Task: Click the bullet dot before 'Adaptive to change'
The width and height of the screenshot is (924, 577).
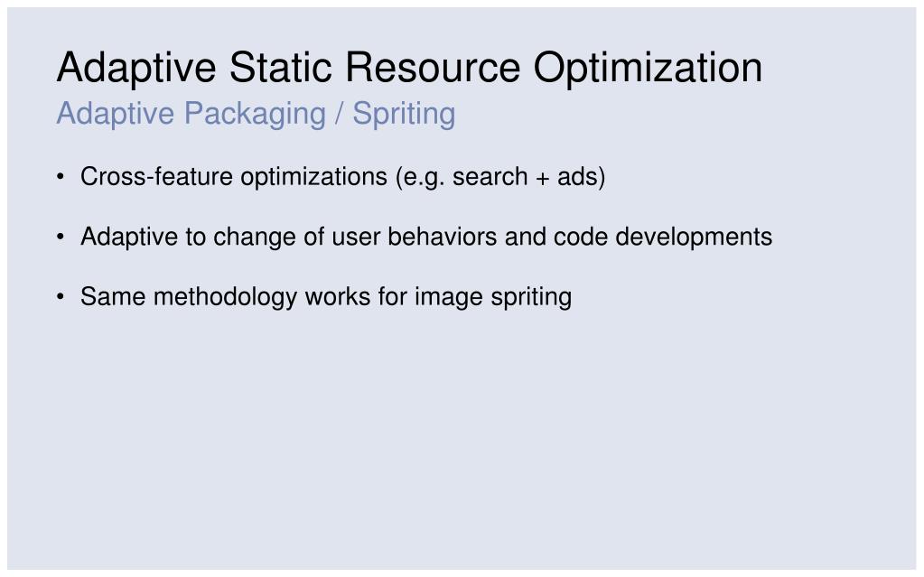Action: 61,237
